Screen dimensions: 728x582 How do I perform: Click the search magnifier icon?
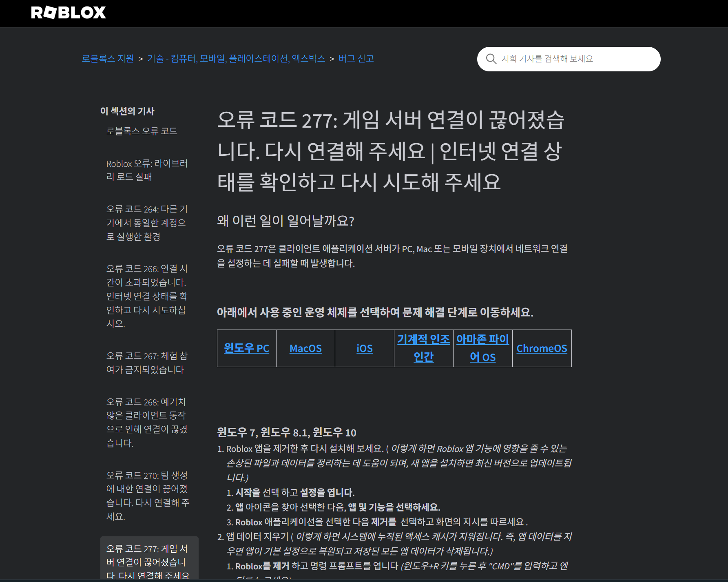click(x=491, y=59)
